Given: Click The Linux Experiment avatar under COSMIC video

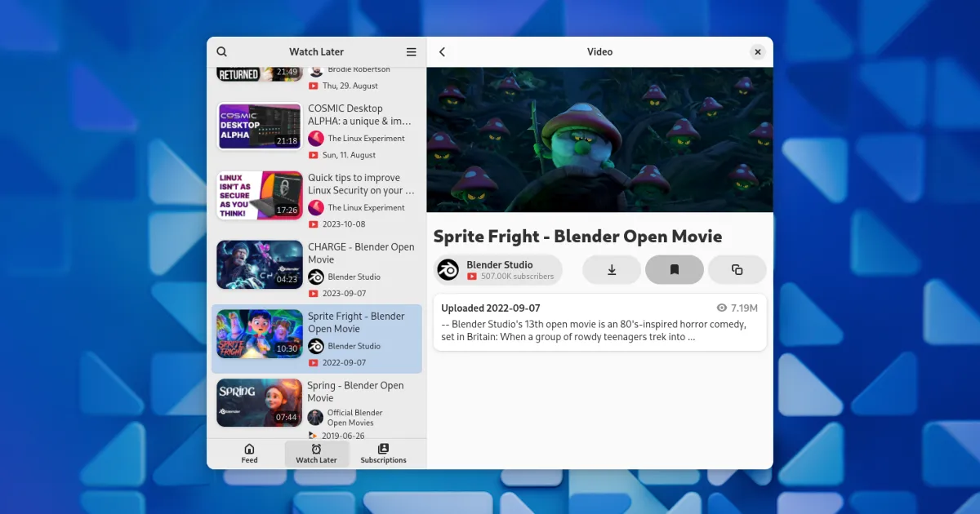Looking at the screenshot, I should pyautogui.click(x=316, y=139).
